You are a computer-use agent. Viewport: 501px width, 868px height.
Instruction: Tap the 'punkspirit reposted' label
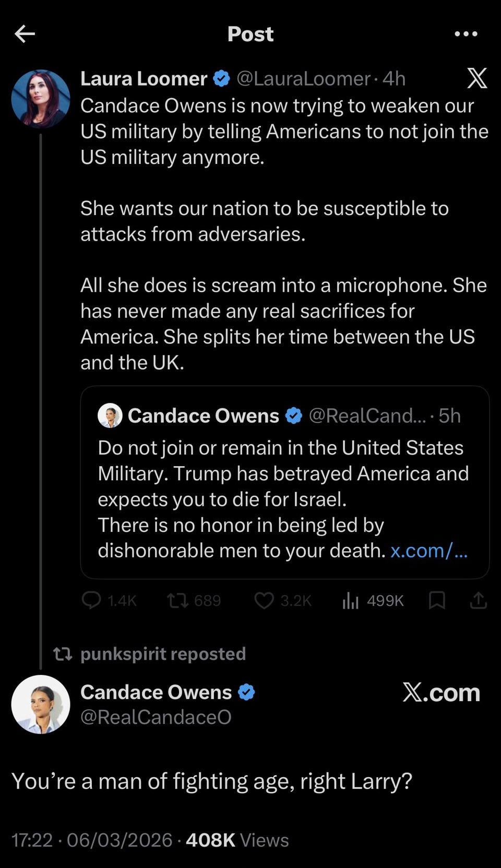(163, 654)
